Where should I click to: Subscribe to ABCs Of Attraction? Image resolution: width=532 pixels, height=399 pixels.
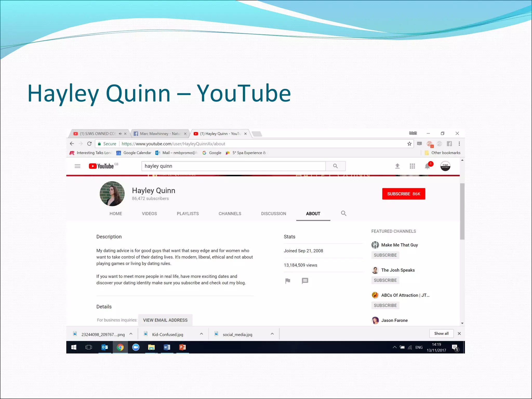[385, 305]
